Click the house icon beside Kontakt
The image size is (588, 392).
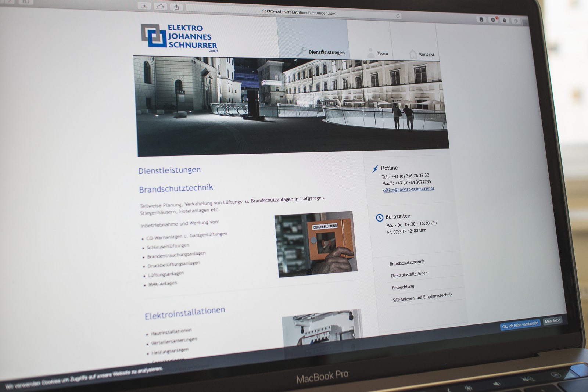coord(413,54)
